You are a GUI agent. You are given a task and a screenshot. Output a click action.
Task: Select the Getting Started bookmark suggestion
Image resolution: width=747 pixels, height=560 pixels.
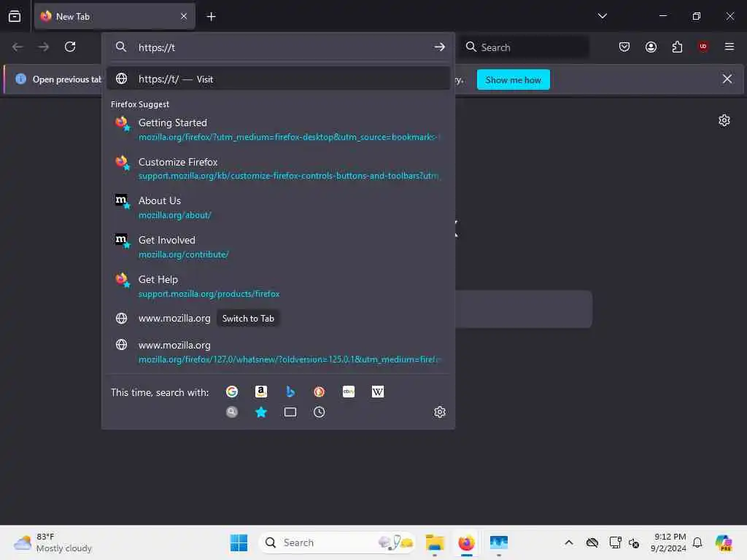point(278,130)
